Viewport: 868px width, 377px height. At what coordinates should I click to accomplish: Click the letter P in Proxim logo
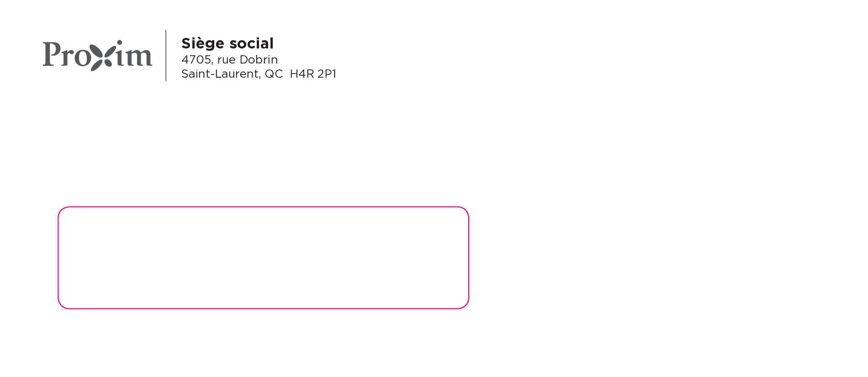(52, 54)
